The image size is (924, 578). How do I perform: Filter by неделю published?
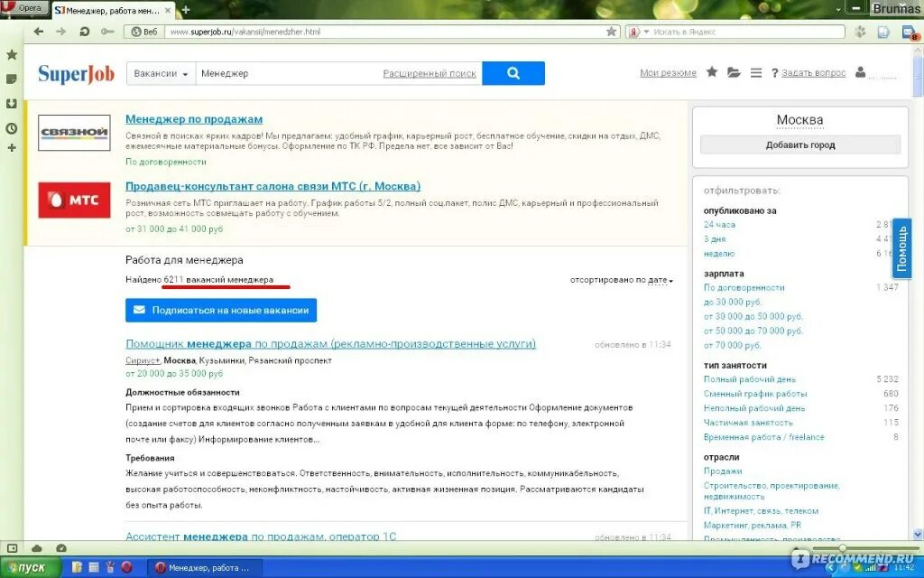(719, 254)
